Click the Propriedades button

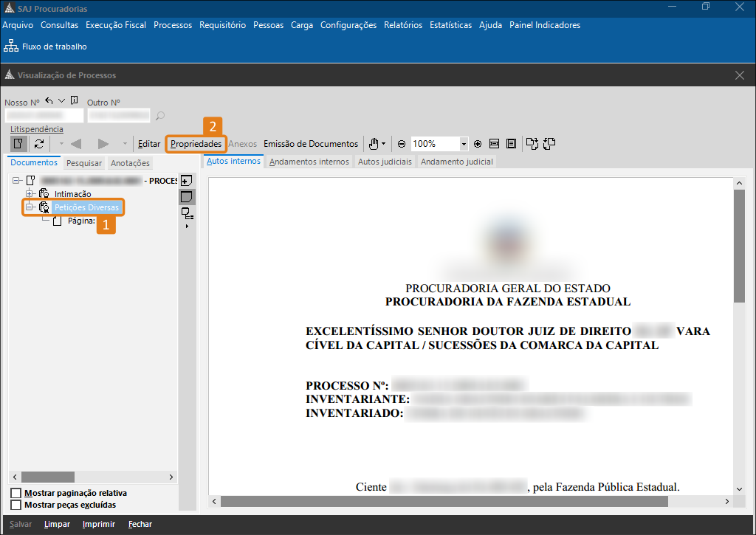196,144
